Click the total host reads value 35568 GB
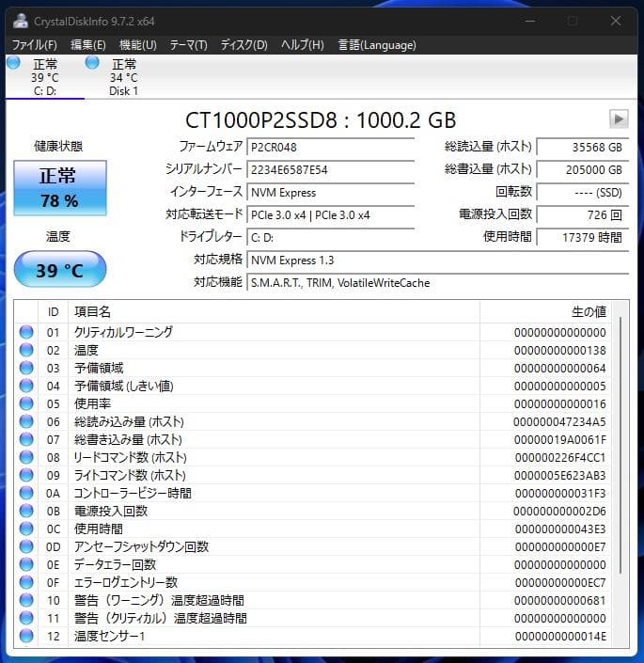The image size is (644, 663). 583,147
